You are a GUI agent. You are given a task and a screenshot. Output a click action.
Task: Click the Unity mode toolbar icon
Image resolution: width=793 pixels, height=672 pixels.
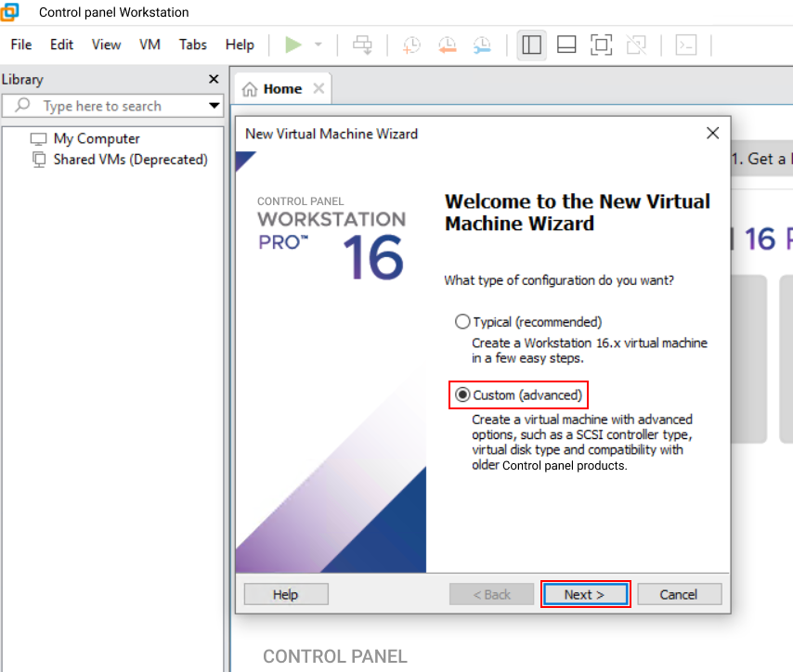coord(636,45)
